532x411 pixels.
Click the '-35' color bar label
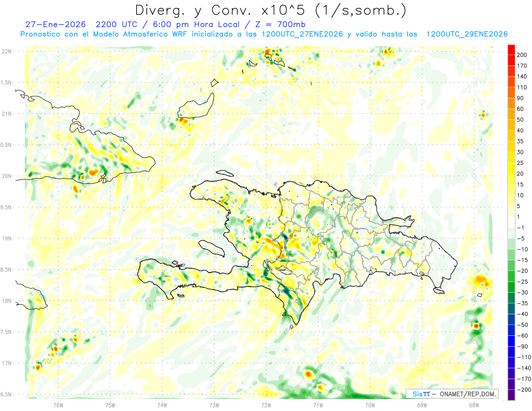(523, 303)
